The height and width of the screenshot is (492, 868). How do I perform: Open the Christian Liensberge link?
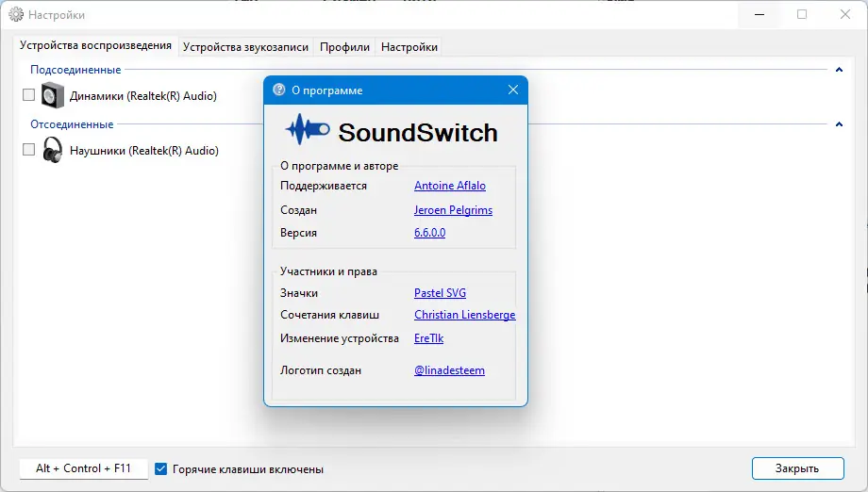pos(464,315)
